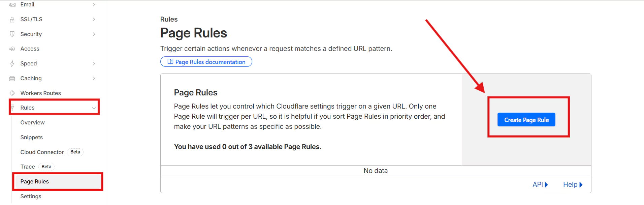644x205 pixels.
Task: Click the Speed lightning bolt icon
Action: pyautogui.click(x=12, y=64)
